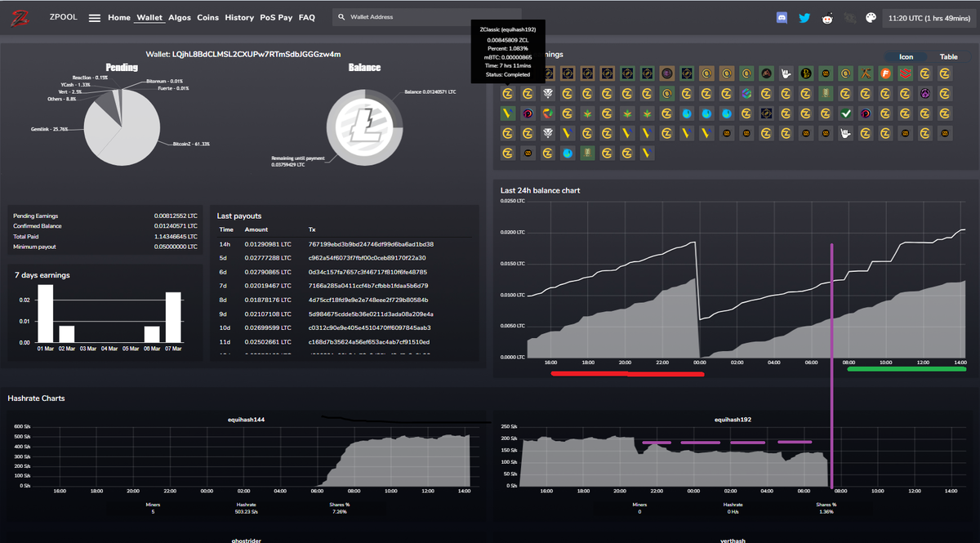Click the equihash144 chart title
Screen dimensions: 980x543
click(246, 420)
